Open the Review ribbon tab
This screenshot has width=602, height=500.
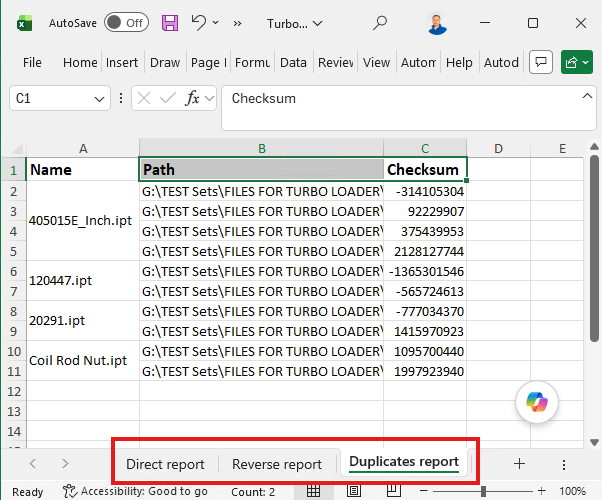pyautogui.click(x=335, y=62)
